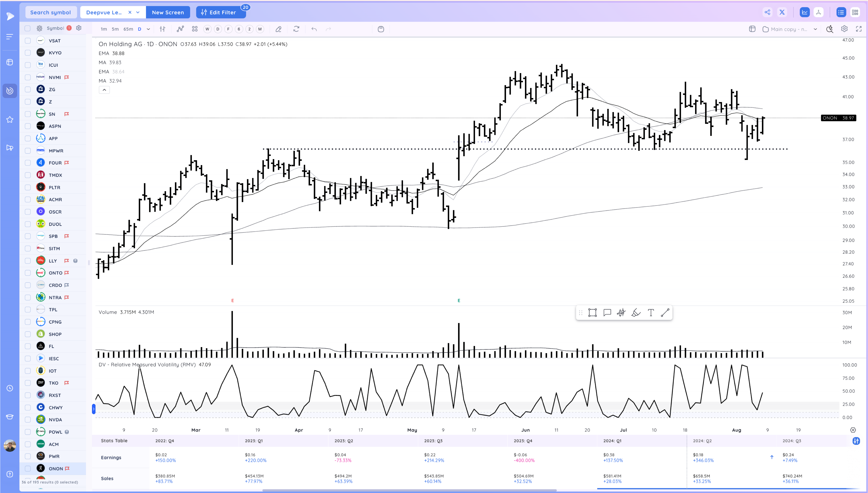This screenshot has height=493, width=868.
Task: Click the New Screen button
Action: 168,12
